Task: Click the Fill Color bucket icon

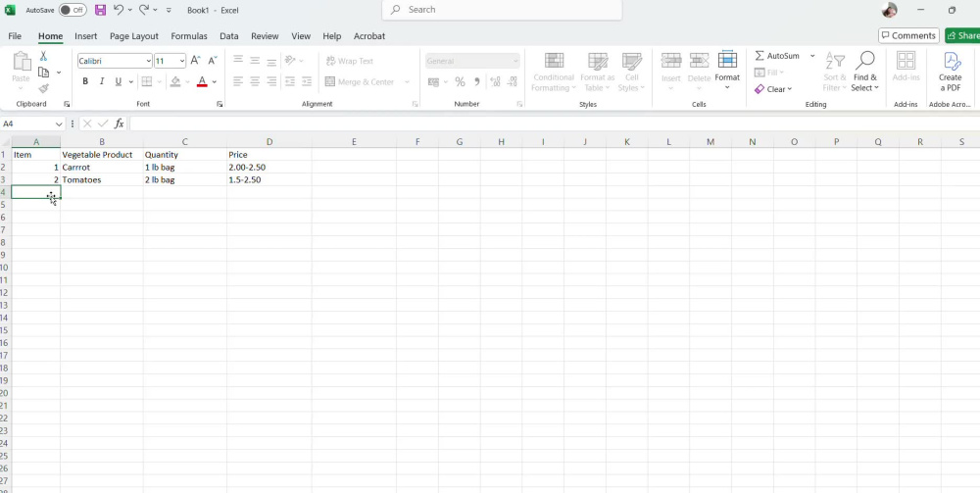Action: coord(175,81)
